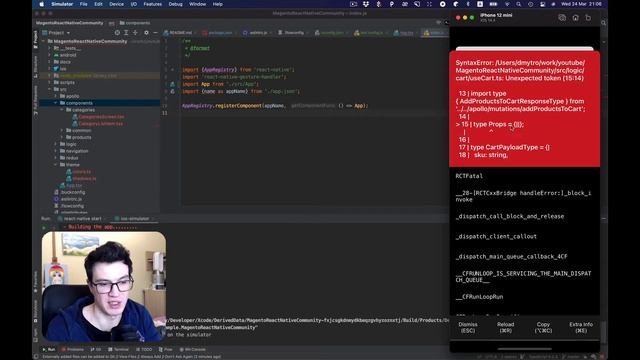This screenshot has height=360, width=640.
Task: Open Spotlight search in the menu bar
Action: [x=518, y=4]
